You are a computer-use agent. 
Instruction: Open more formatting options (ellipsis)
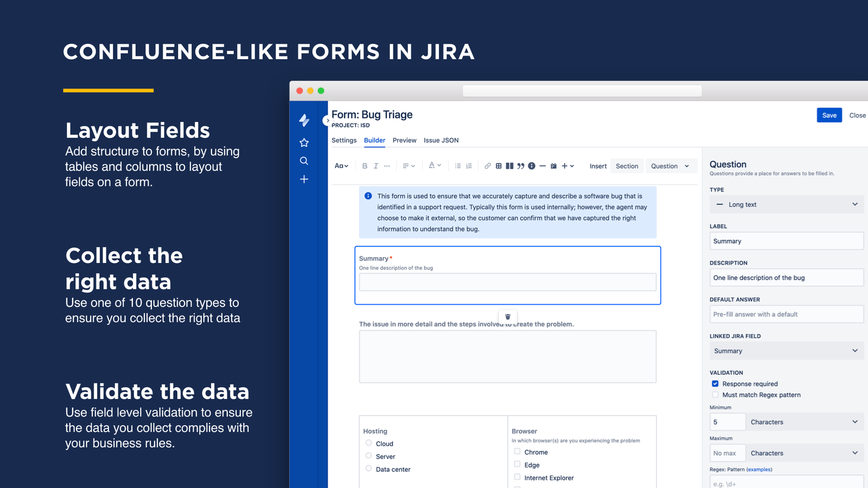[x=387, y=166]
